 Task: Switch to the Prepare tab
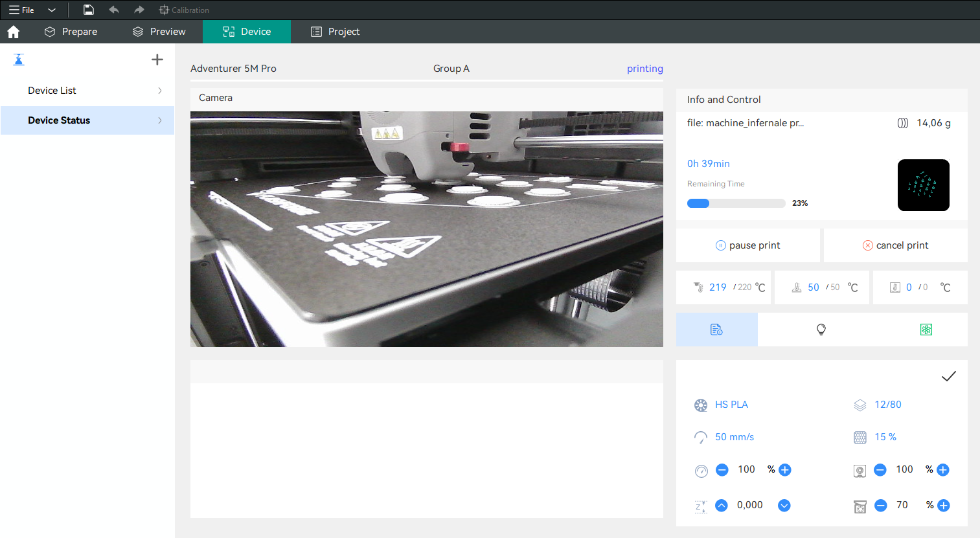(x=71, y=32)
